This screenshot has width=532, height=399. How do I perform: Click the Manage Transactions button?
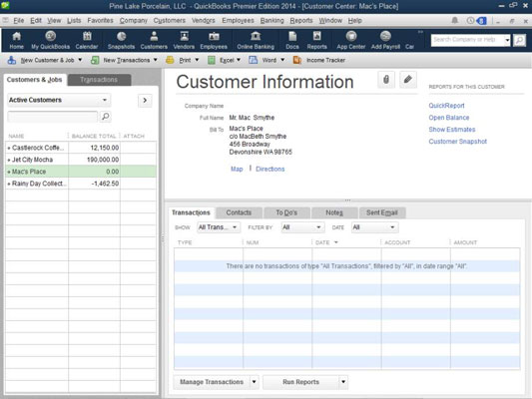[x=212, y=382]
